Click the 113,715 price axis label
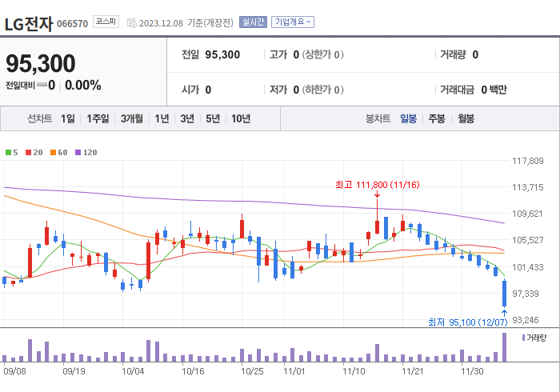Screen dimensions: 560x392 pos(527,187)
